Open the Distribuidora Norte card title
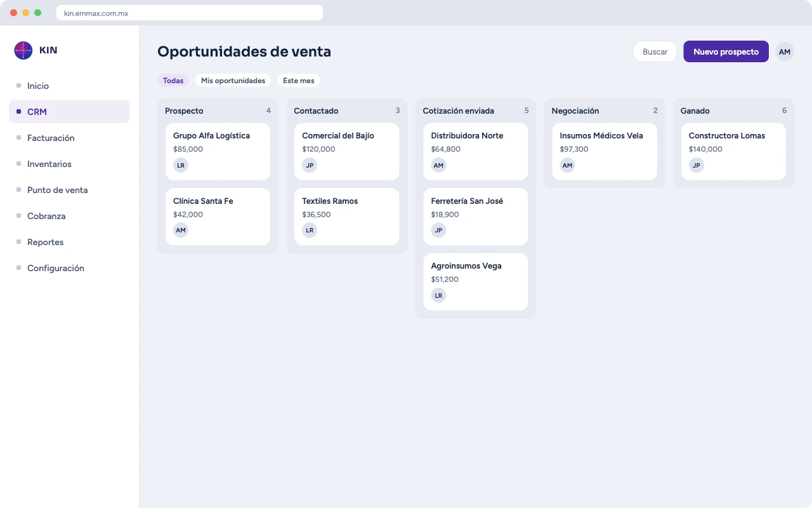Screen dimensions: 812x508 [x=467, y=136]
